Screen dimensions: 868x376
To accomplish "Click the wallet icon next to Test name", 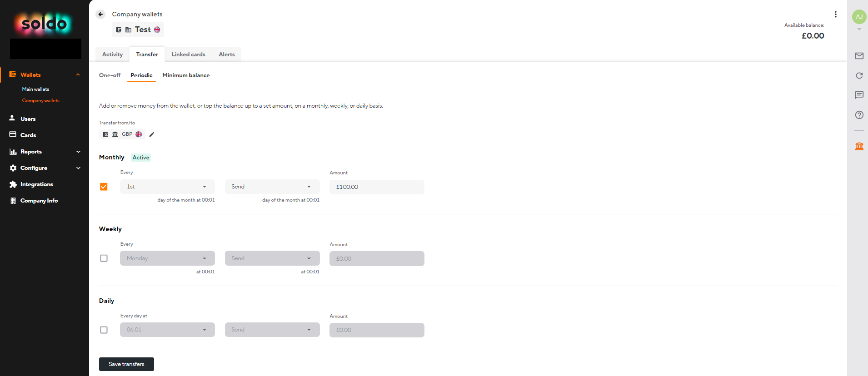I will pos(119,30).
